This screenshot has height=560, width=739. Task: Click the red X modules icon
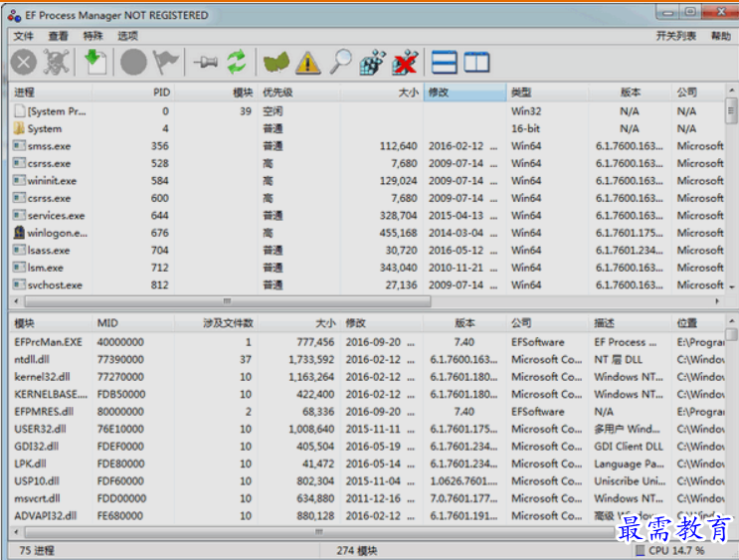tap(406, 63)
